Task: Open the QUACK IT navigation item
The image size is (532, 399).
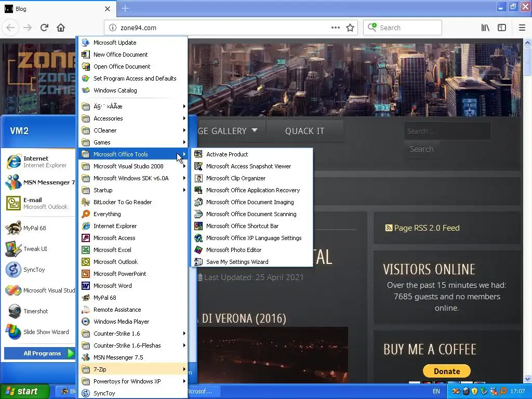Action: pos(304,131)
